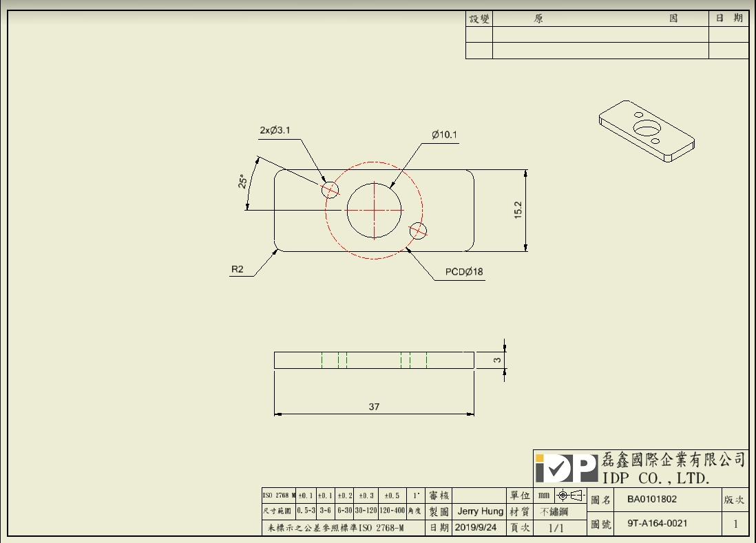Select the drafter name Jerry Hung
The width and height of the screenshot is (756, 543).
pyautogui.click(x=480, y=511)
